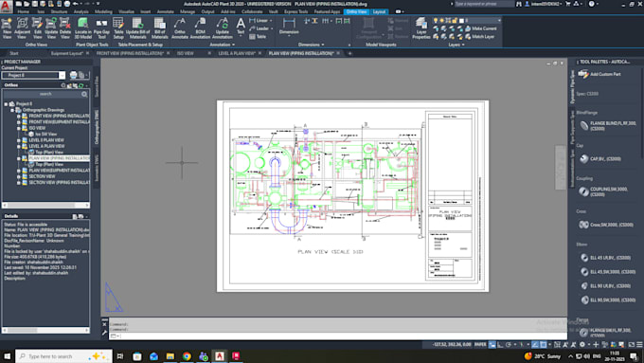Toggle layer freeze sun icon

(x=442, y=20)
